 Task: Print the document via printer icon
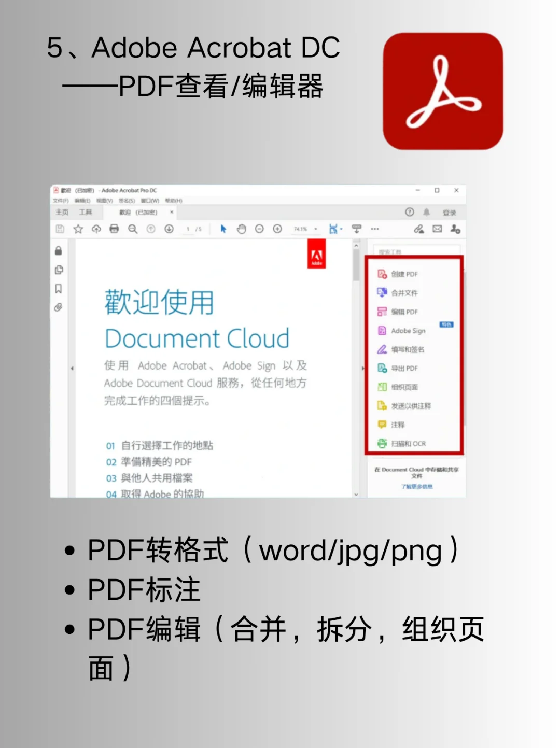pyautogui.click(x=114, y=229)
